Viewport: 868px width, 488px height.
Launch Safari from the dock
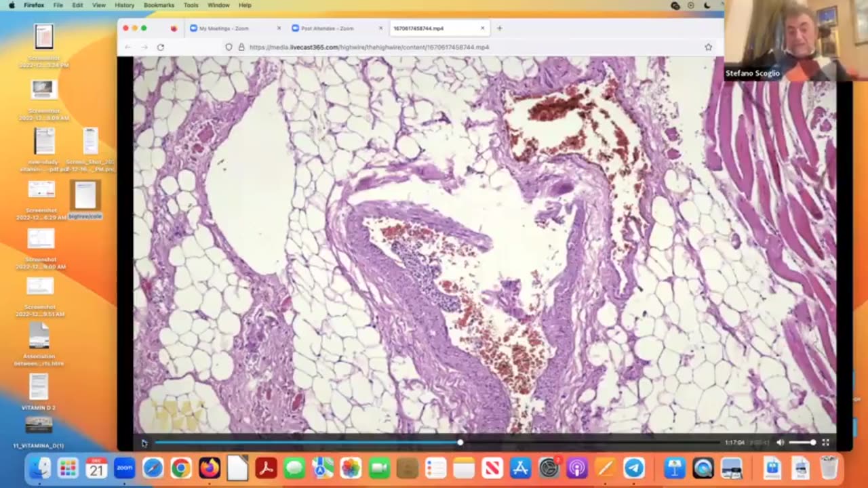(x=153, y=468)
